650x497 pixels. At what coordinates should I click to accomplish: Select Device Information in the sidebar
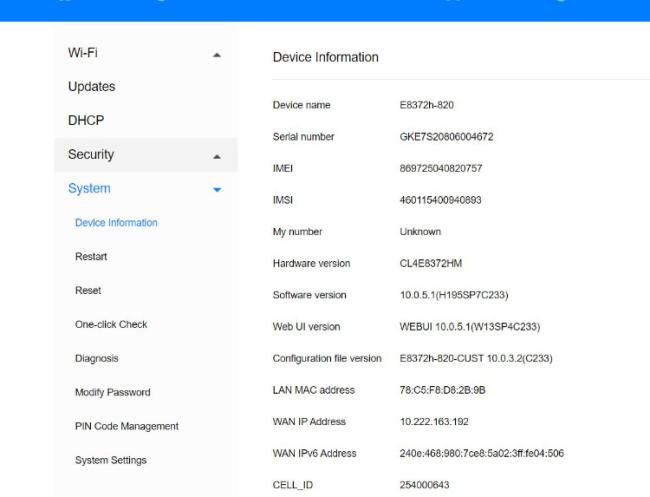tap(116, 223)
